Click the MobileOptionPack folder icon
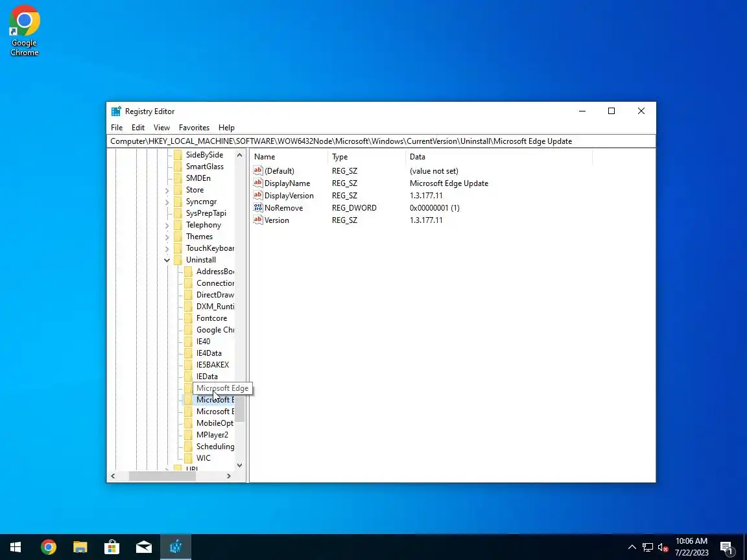This screenshot has width=747, height=560. click(x=188, y=423)
